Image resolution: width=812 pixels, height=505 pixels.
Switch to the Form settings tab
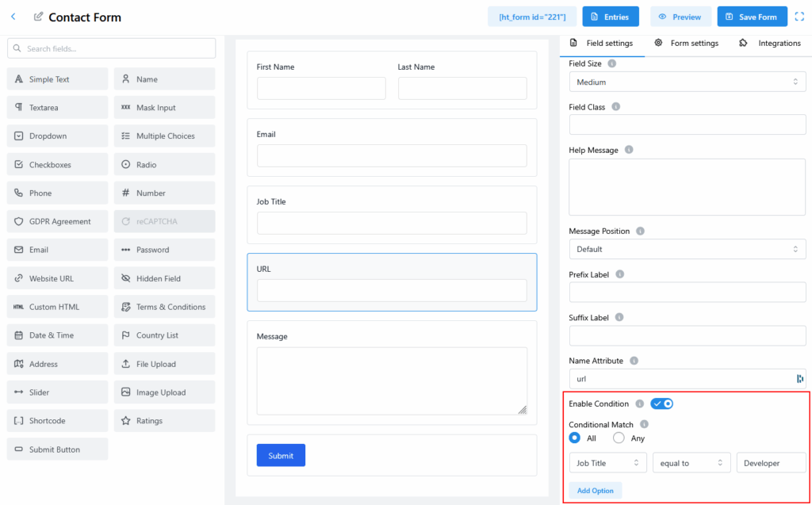pos(686,44)
